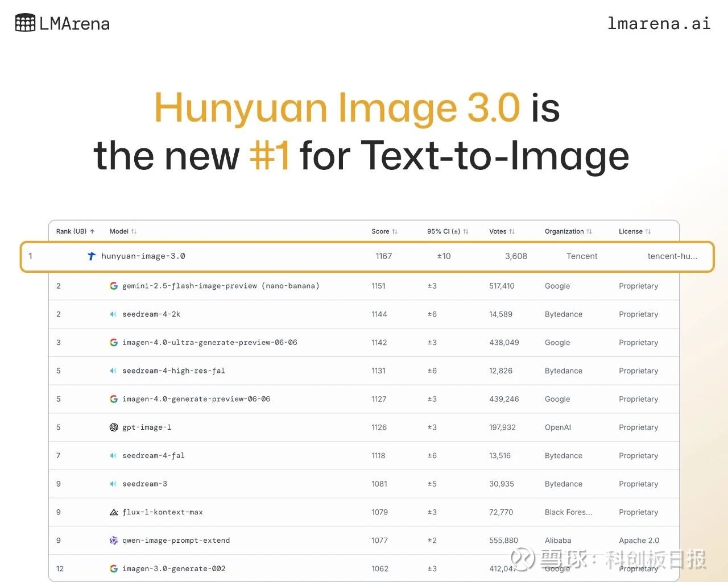Sort by Rank (UB) using its arrow icon
This screenshot has height=582, width=728.
[x=92, y=231]
